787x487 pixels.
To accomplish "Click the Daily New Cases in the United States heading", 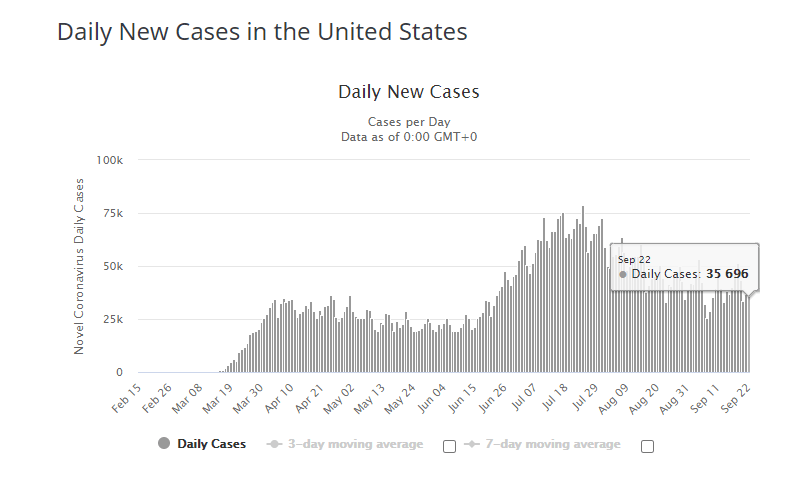I will tap(262, 31).
